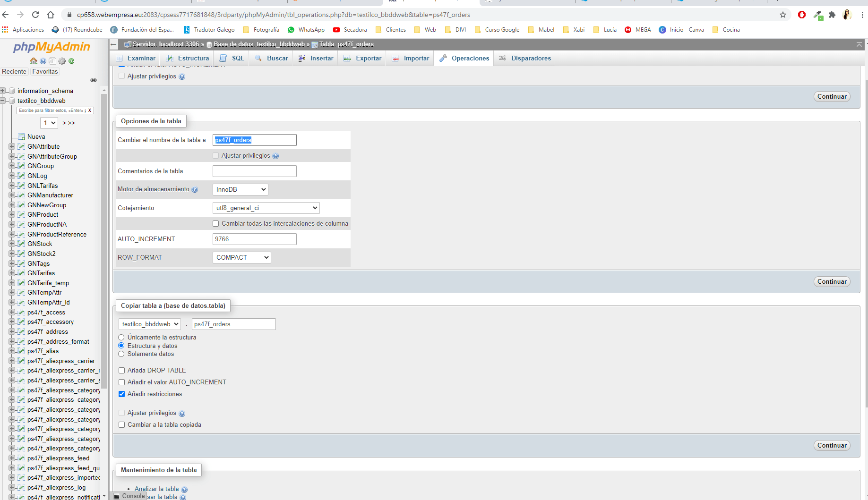Expand the information_schema database node
The height and width of the screenshot is (500, 868).
[x=3, y=91]
